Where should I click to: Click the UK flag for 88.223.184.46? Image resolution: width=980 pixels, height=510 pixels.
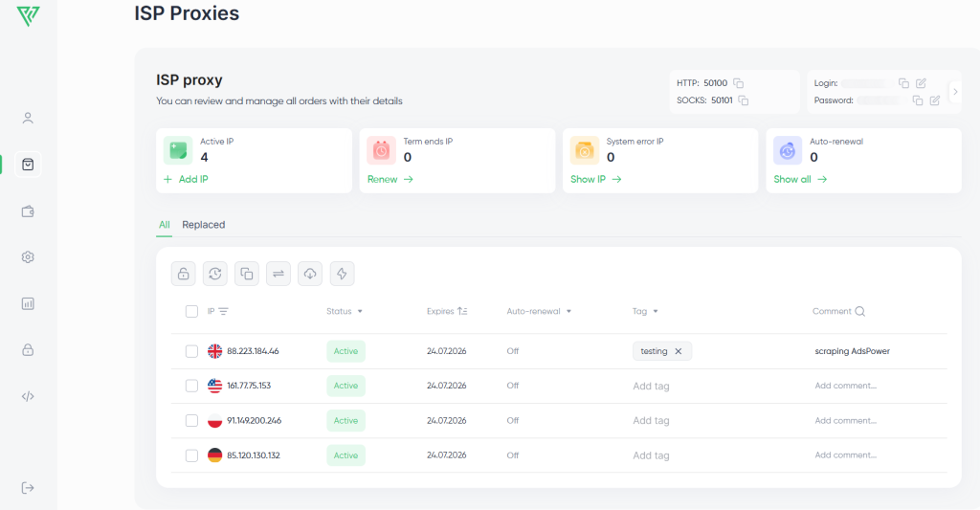pos(214,351)
